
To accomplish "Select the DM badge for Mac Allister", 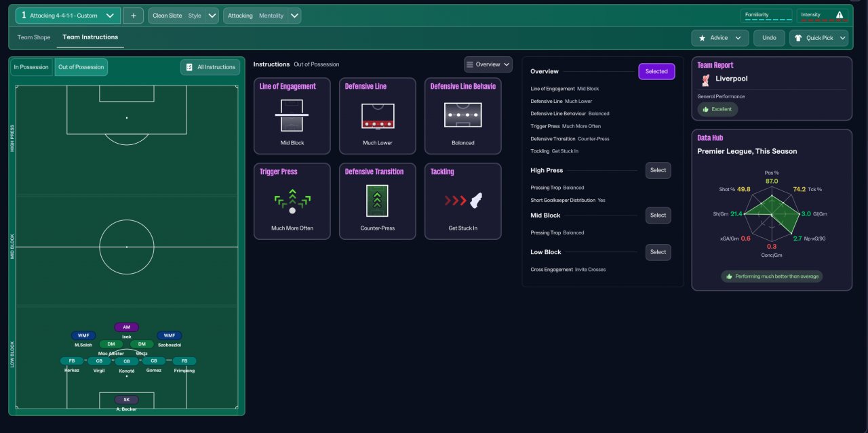I will 111,344.
